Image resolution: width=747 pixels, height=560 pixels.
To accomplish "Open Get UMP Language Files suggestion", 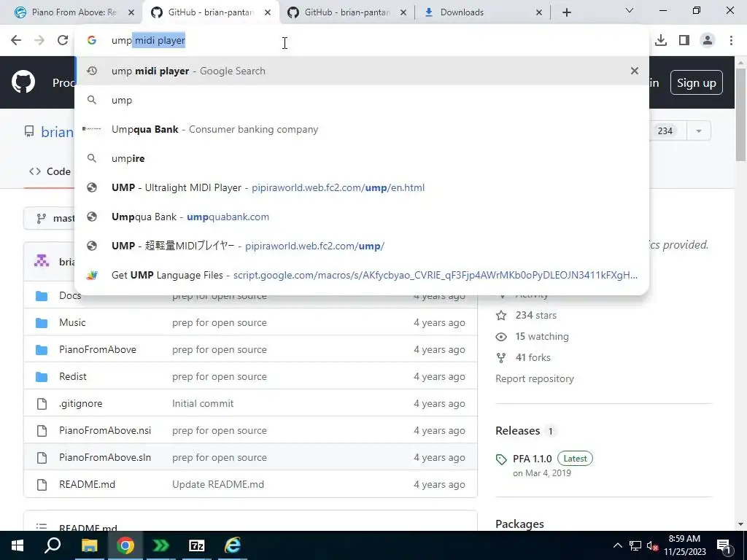I will coord(362,275).
